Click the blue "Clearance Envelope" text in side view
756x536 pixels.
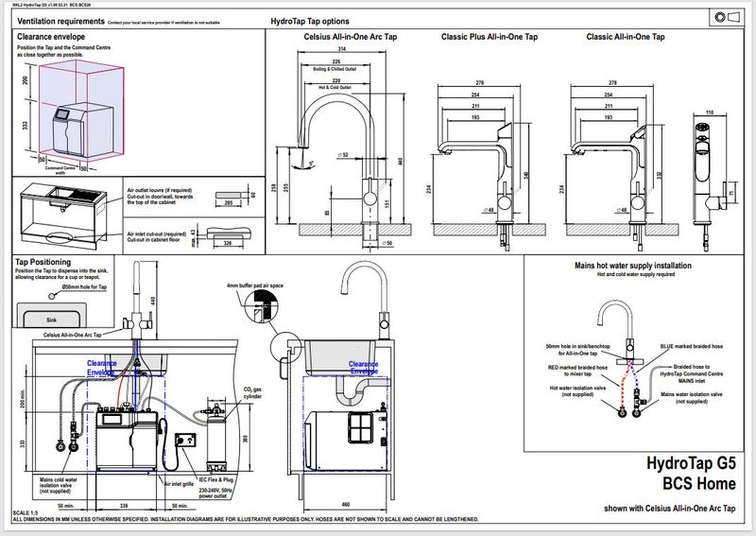[x=364, y=368]
